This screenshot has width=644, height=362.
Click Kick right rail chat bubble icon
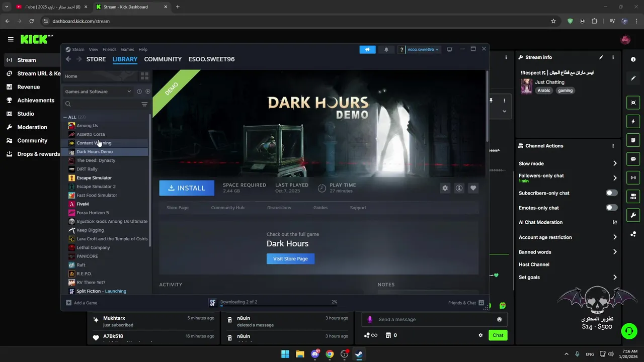pyautogui.click(x=633, y=159)
